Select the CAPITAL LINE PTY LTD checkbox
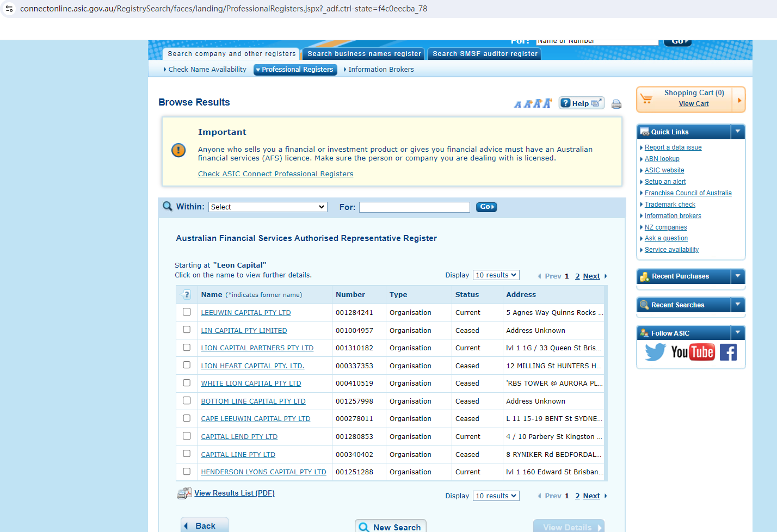Screen dimensions: 777x532 [x=187, y=454]
